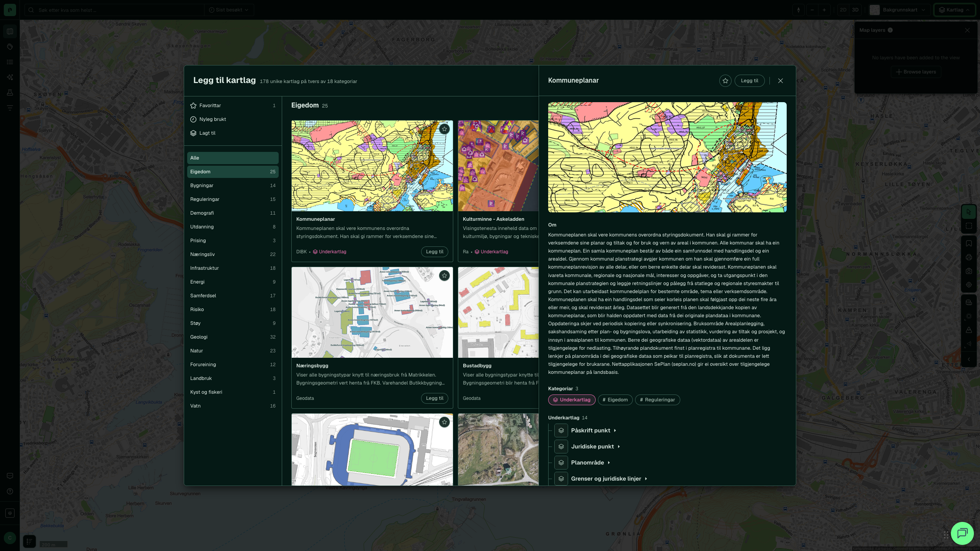Switch the map to 2D mode
The width and height of the screenshot is (980, 551).
(843, 10)
